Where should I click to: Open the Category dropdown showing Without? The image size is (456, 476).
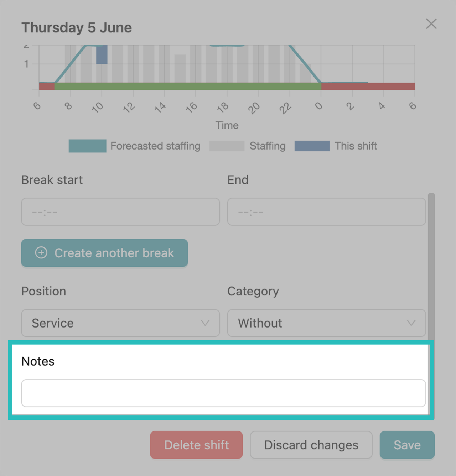(x=326, y=323)
